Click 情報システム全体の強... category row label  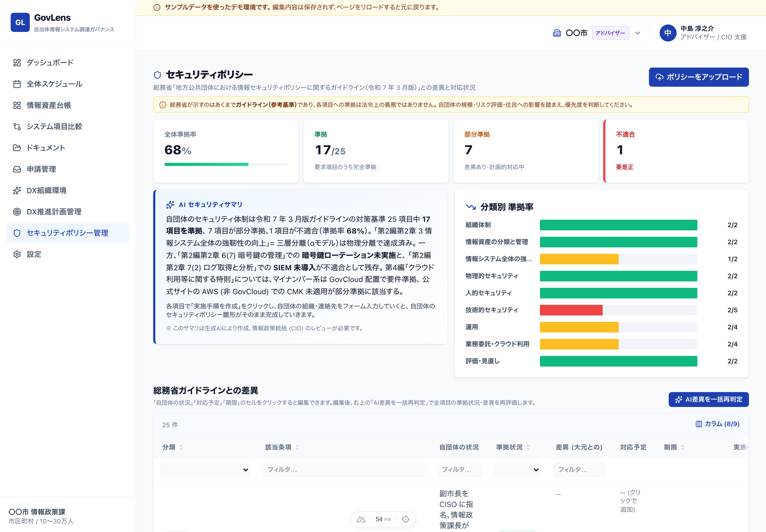pyautogui.click(x=499, y=259)
